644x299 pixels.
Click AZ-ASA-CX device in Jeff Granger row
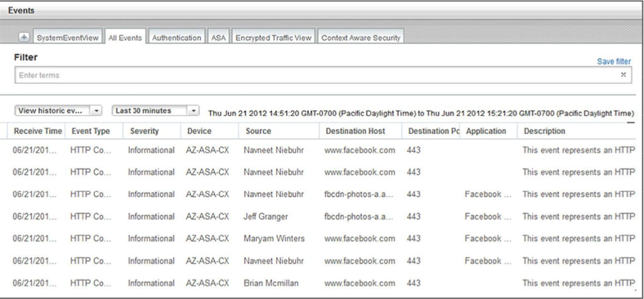tap(208, 216)
